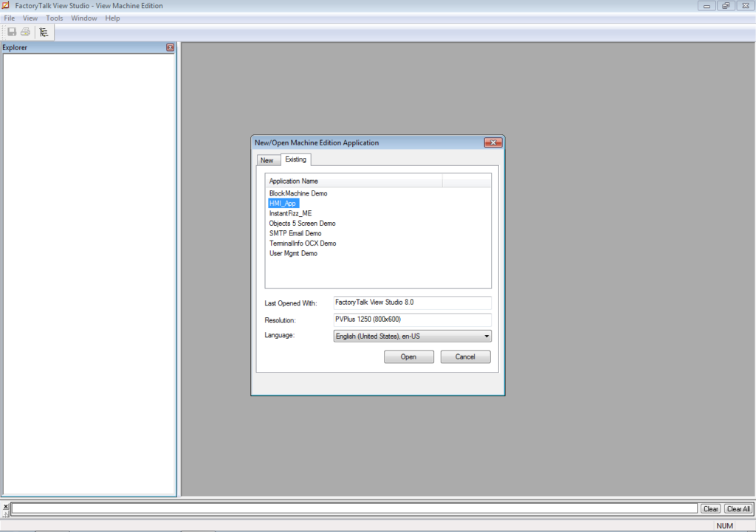Image resolution: width=756 pixels, height=532 pixels.
Task: Click the small x icon beside diagnostics bar
Action: pyautogui.click(x=6, y=507)
